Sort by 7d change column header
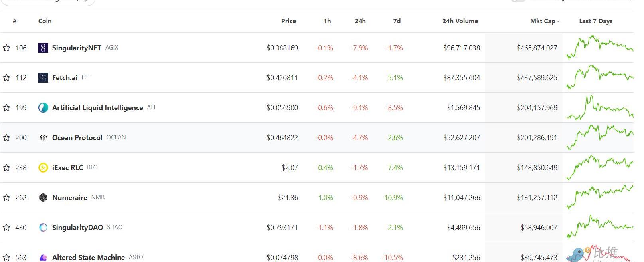 click(397, 21)
